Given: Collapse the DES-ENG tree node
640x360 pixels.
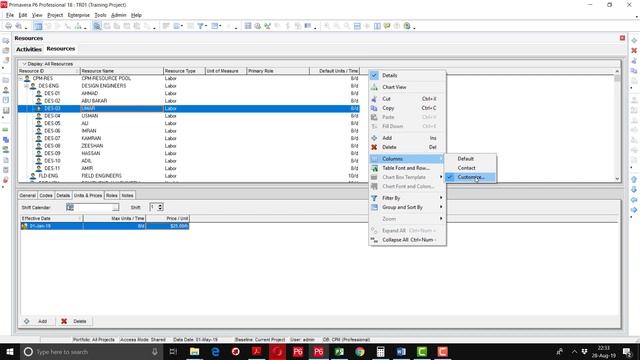Looking at the screenshot, I should [x=27, y=86].
